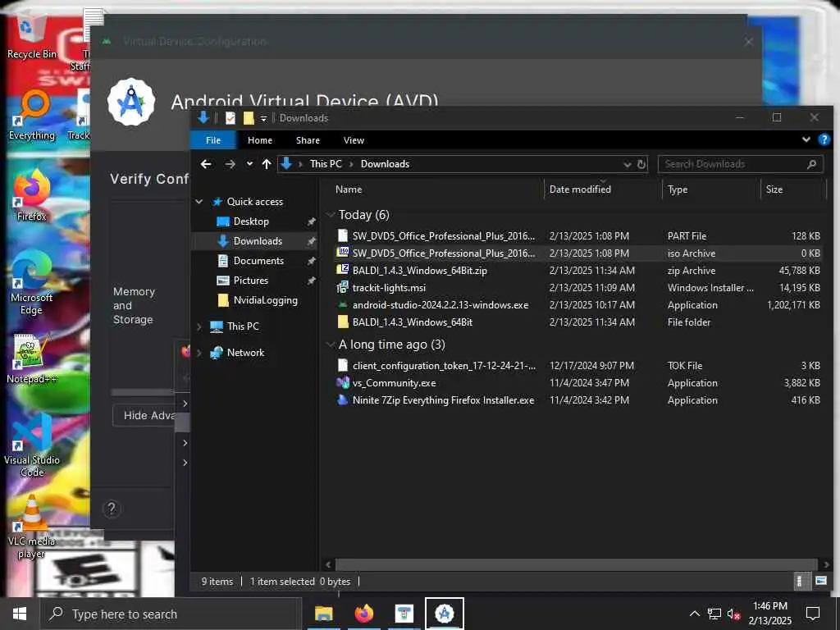Viewport: 840px width, 630px height.
Task: Open recent locations dropdown arrow
Action: click(249, 164)
